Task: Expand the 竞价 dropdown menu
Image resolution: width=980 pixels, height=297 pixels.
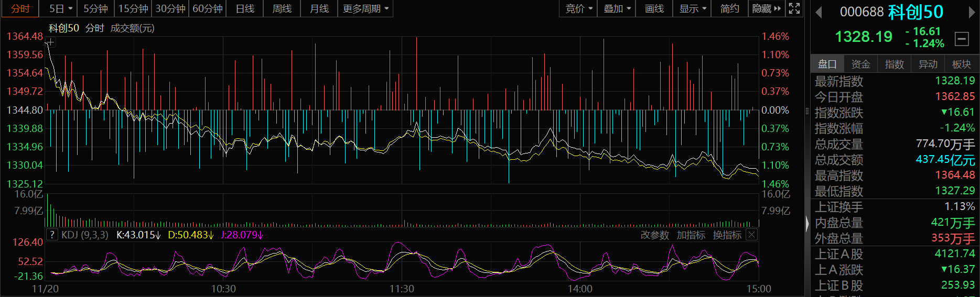Action: 579,9
